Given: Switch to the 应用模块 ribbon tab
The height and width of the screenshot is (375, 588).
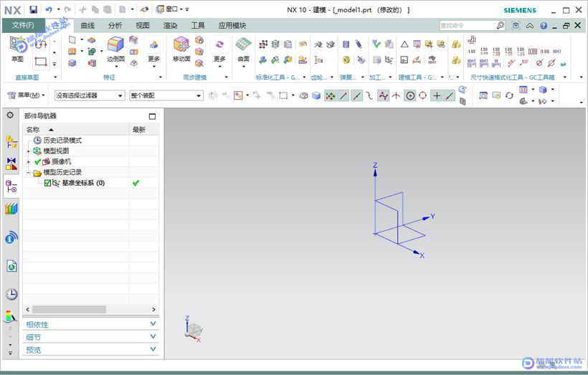Looking at the screenshot, I should click(x=232, y=26).
